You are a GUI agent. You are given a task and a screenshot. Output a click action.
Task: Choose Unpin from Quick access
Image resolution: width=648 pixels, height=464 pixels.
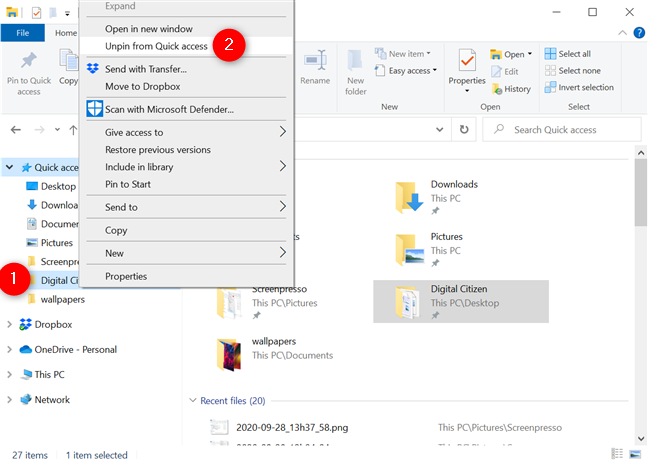click(x=156, y=46)
